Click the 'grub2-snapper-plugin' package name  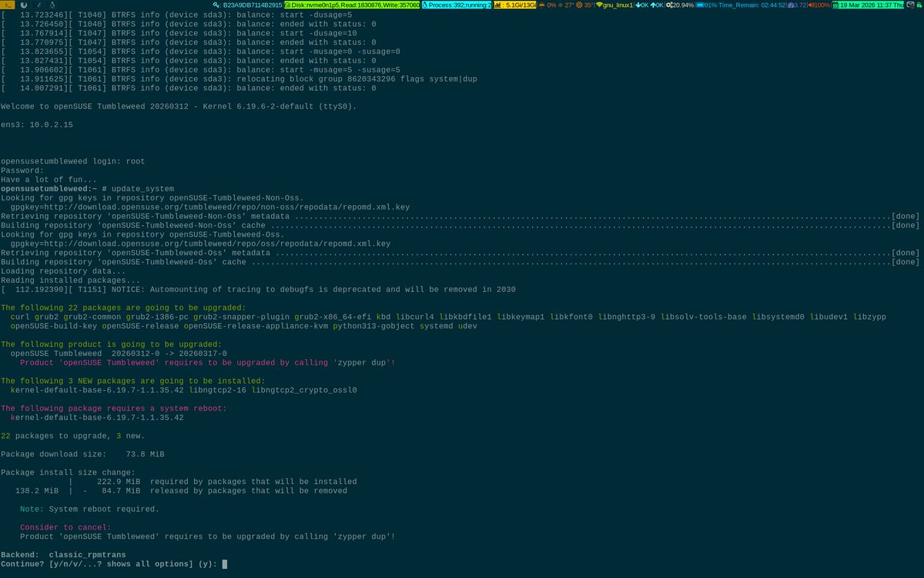pyautogui.click(x=241, y=317)
